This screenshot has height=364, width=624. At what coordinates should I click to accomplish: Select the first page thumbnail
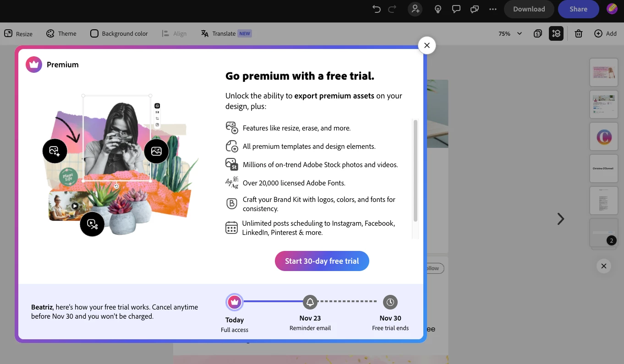(604, 72)
